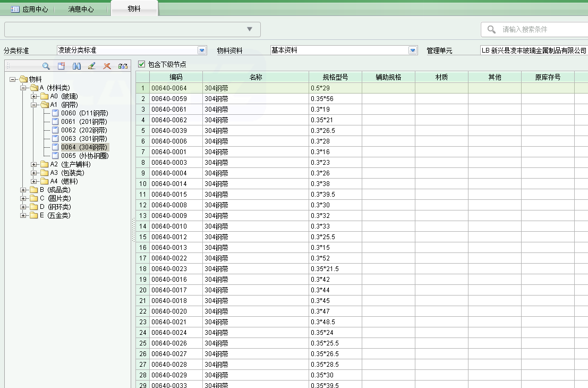Click the red X delete icon
Screen dimensions: 588x388
[107, 66]
